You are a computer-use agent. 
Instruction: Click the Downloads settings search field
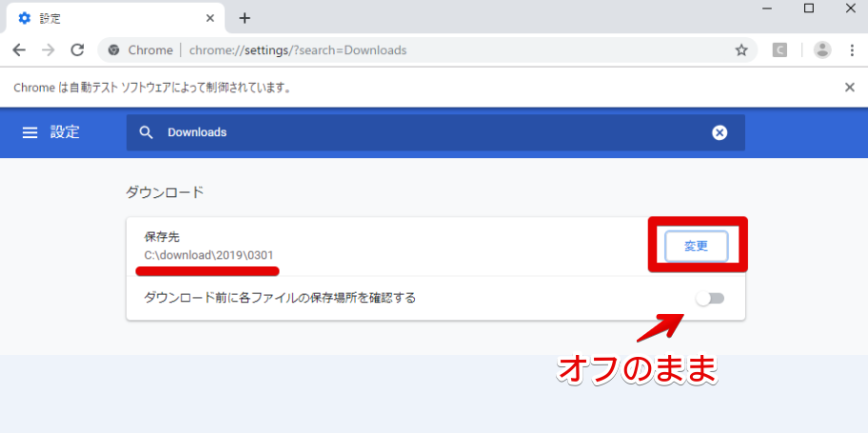point(436,132)
